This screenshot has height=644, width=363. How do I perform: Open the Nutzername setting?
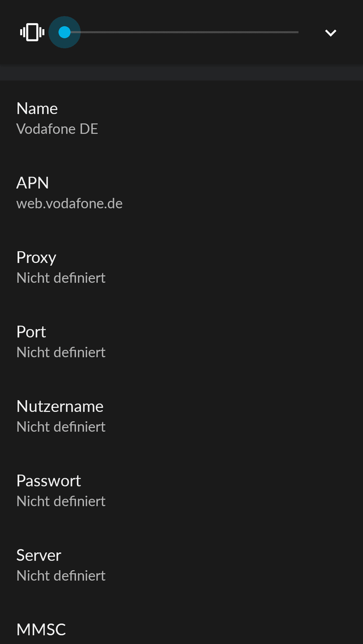[181, 416]
